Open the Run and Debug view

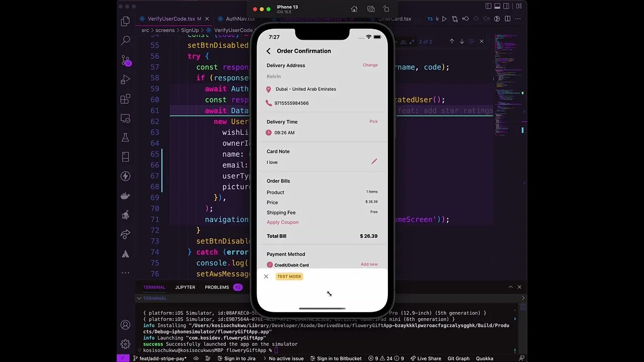point(125,79)
